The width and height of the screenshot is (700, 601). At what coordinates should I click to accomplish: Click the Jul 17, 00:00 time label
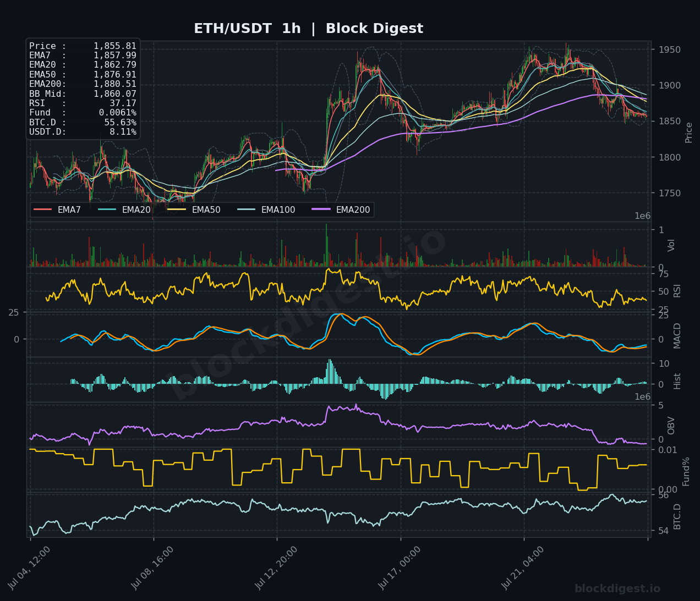401,567
